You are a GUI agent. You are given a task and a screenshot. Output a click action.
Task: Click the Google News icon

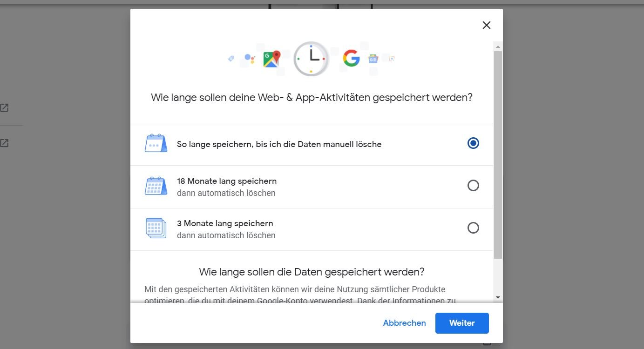tap(373, 59)
